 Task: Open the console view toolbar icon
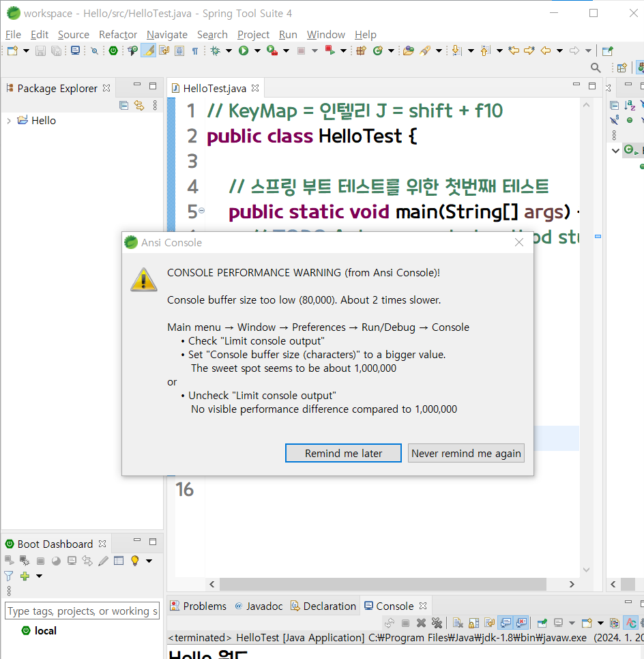(x=76, y=51)
